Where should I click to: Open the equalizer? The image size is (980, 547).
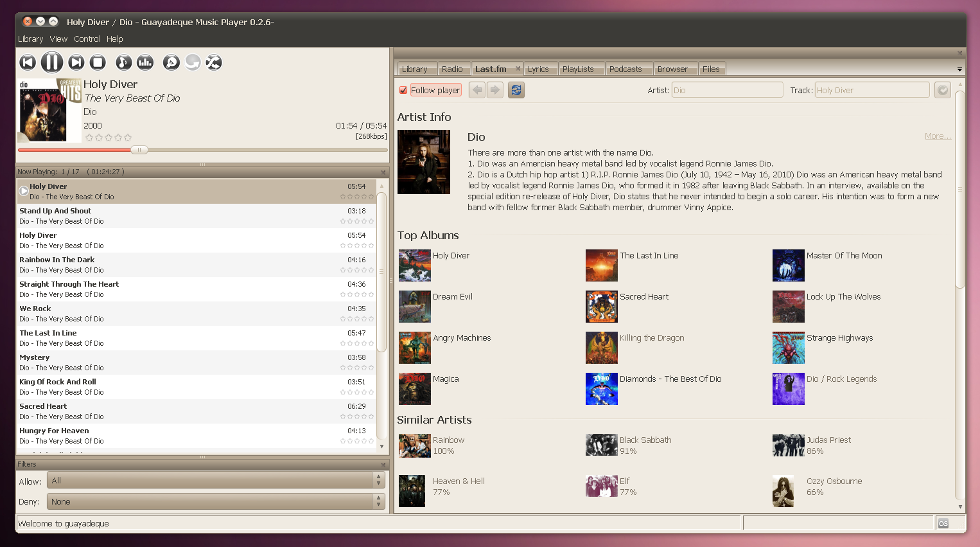(145, 62)
